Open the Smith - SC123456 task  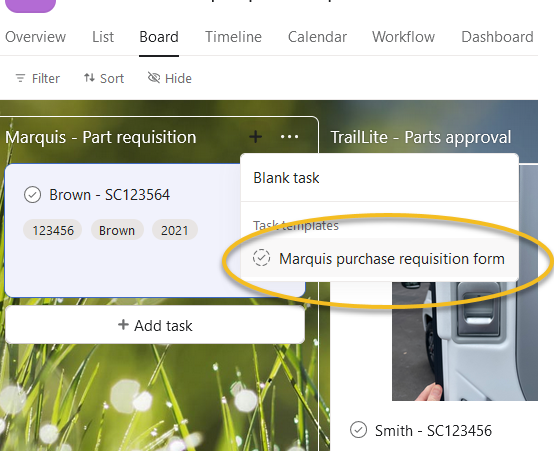[433, 431]
